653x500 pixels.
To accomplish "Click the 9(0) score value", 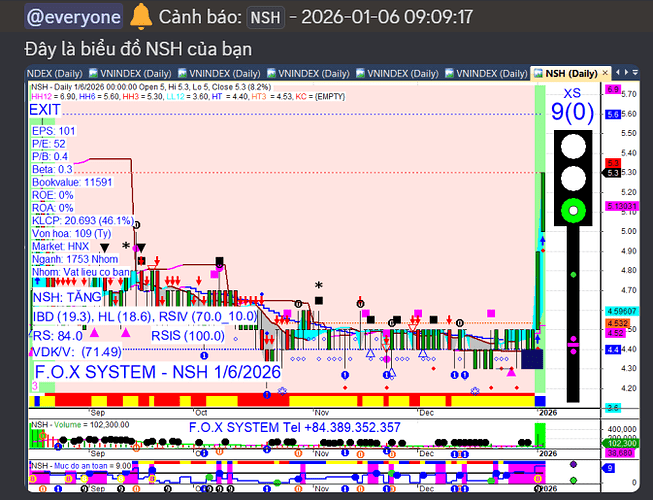I will tap(572, 111).
